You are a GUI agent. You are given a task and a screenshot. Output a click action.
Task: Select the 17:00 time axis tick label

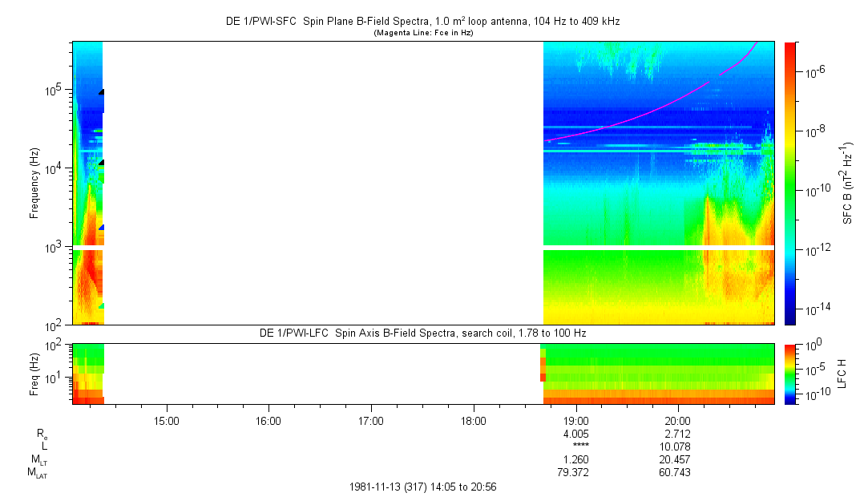point(371,419)
